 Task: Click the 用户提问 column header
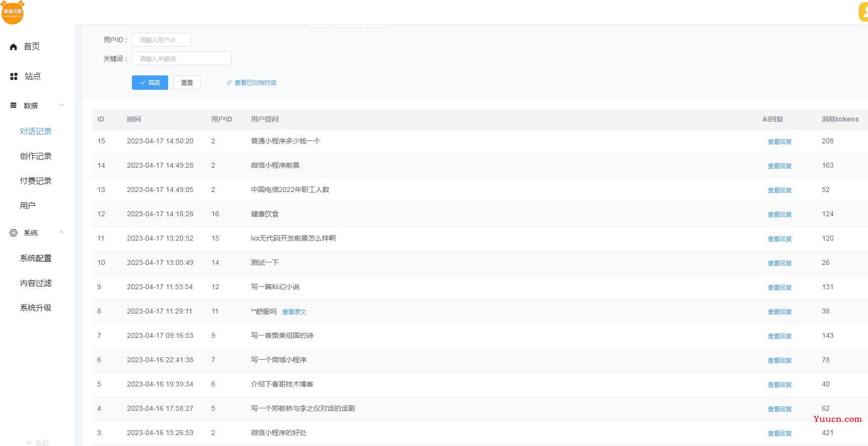pos(265,119)
